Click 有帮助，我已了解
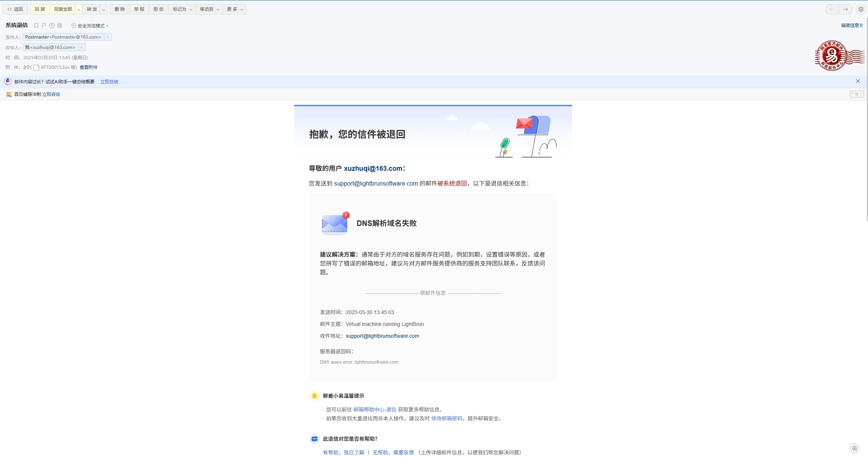 343,453
